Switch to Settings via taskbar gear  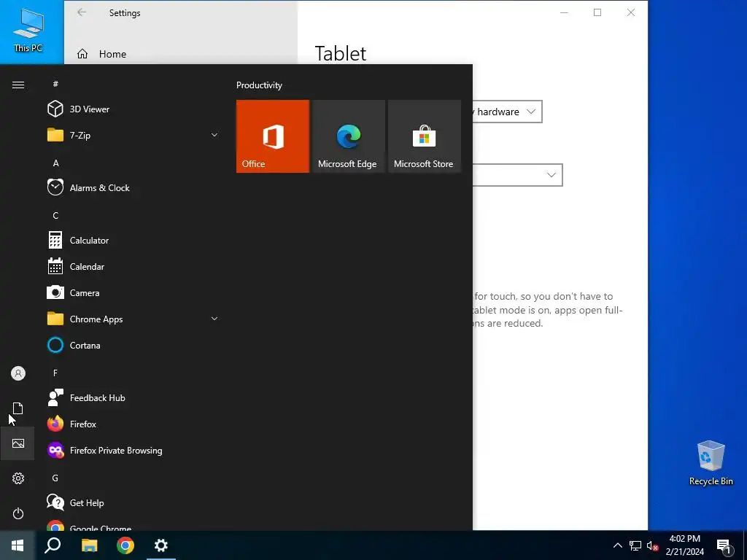pyautogui.click(x=161, y=545)
